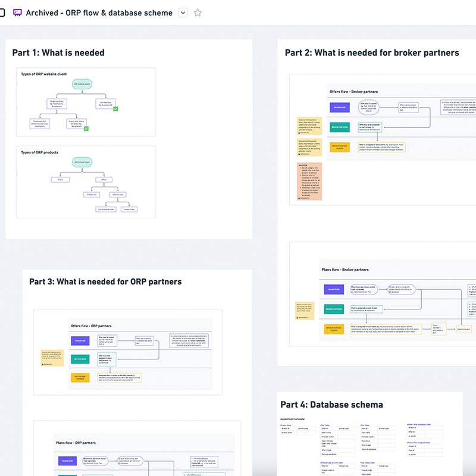476x476 pixels.
Task: Click the purple whiteboard icon beside the title
Action: point(17,12)
